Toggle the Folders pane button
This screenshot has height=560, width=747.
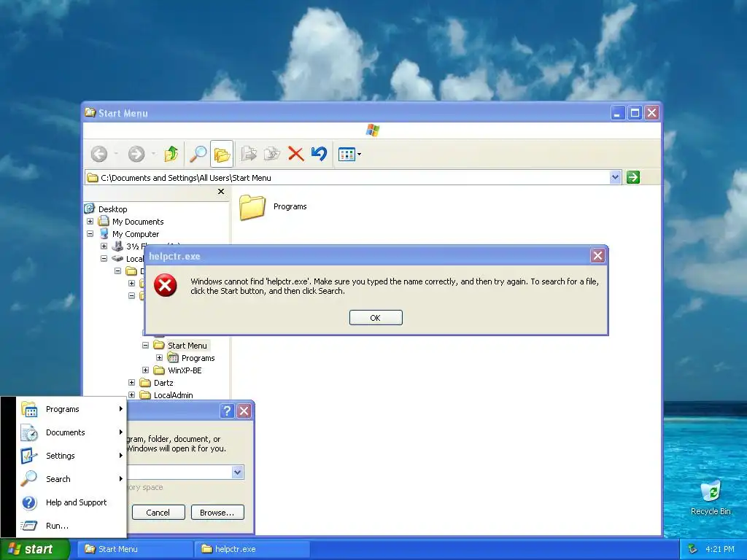point(222,154)
